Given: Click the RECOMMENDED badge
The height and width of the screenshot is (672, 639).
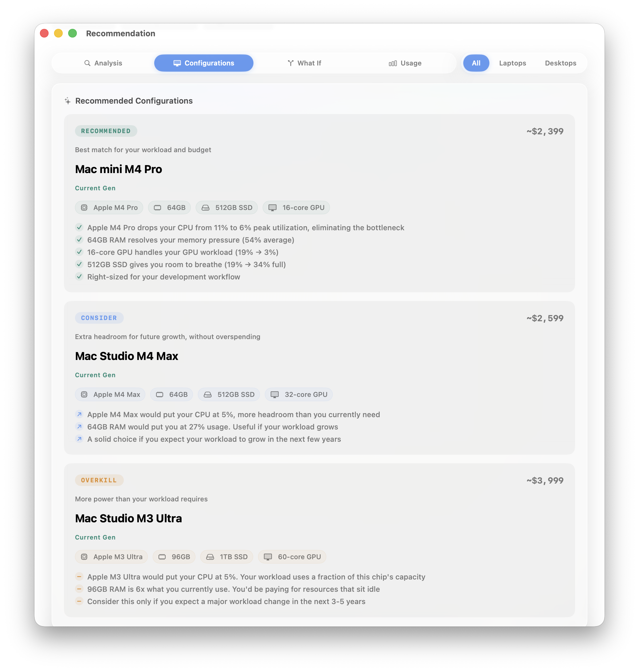Looking at the screenshot, I should (106, 131).
